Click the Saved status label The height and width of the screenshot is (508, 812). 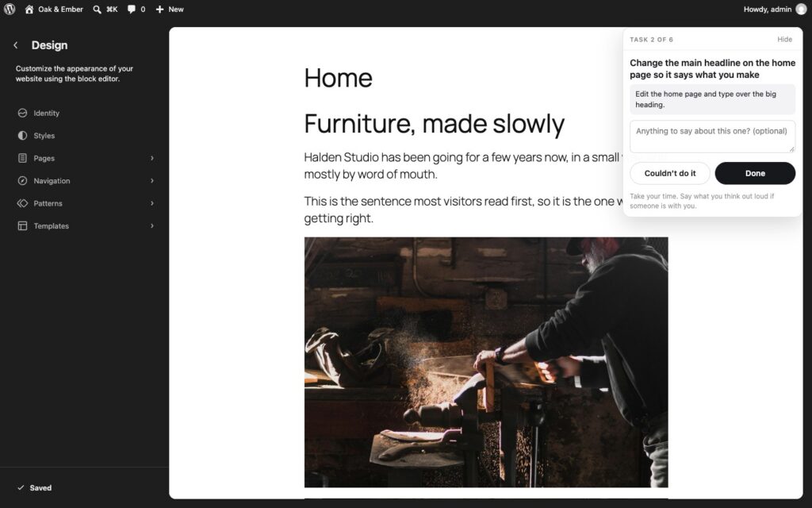click(40, 488)
